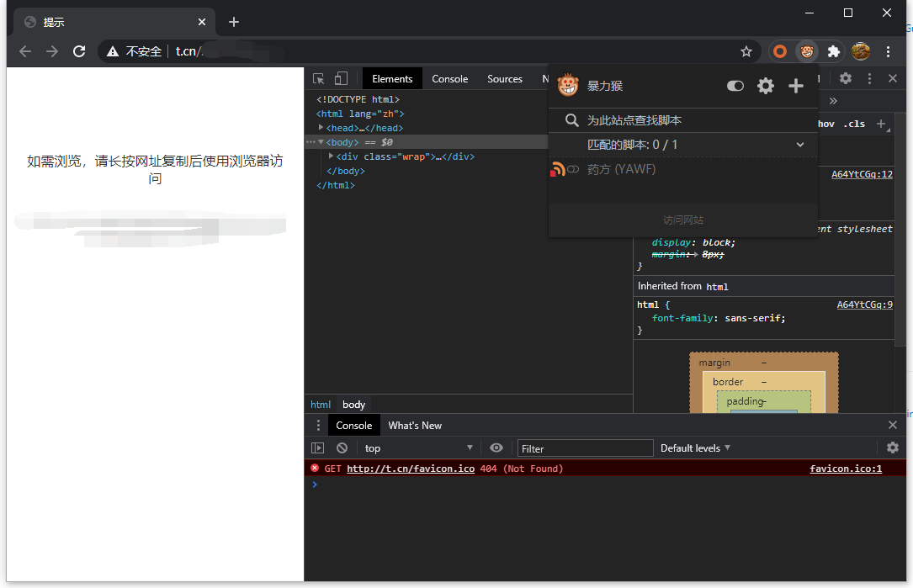Image resolution: width=913 pixels, height=588 pixels.
Task: Toggle Violentmonkey on or off
Action: tap(735, 85)
